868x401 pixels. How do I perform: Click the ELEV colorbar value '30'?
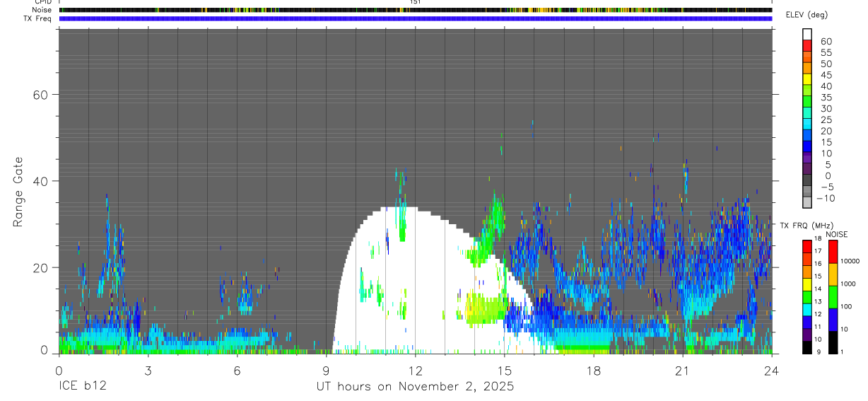(x=826, y=109)
